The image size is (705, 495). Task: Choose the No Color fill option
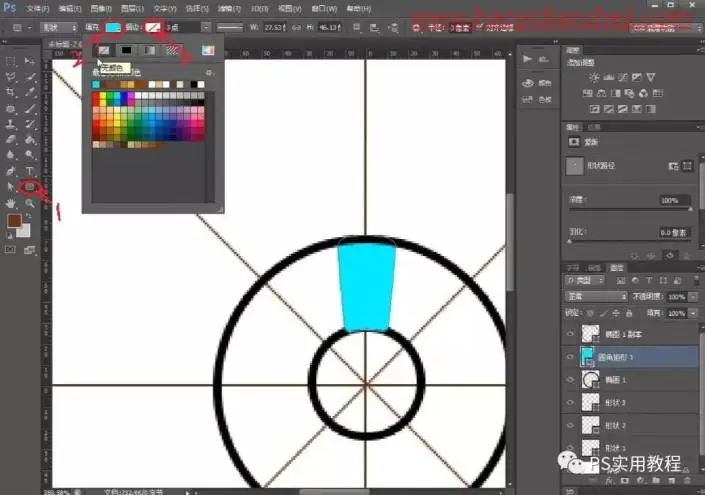click(x=104, y=50)
